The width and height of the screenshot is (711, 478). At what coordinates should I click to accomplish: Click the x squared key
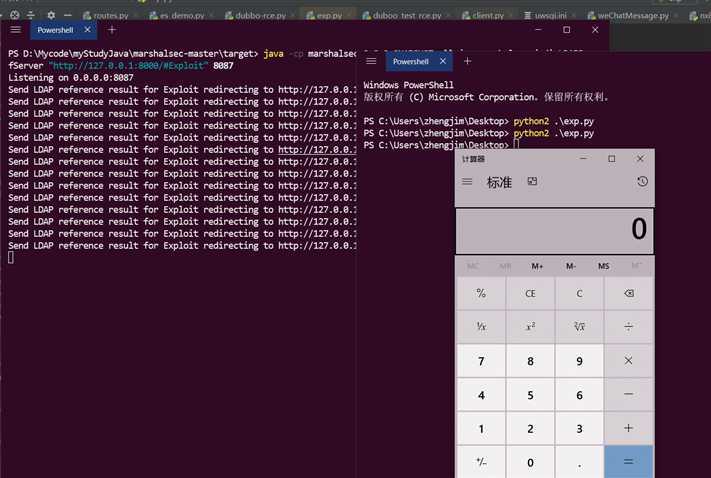click(530, 327)
